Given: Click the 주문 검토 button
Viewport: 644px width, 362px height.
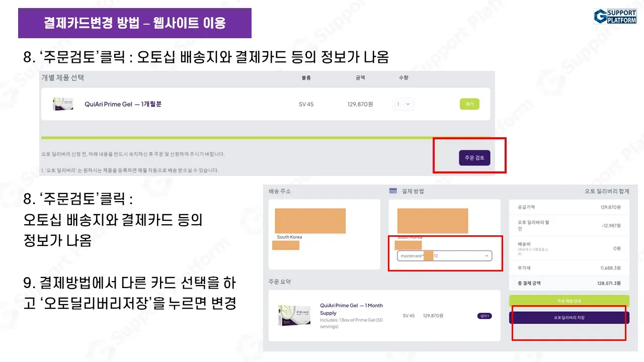Looking at the screenshot, I should (x=474, y=158).
